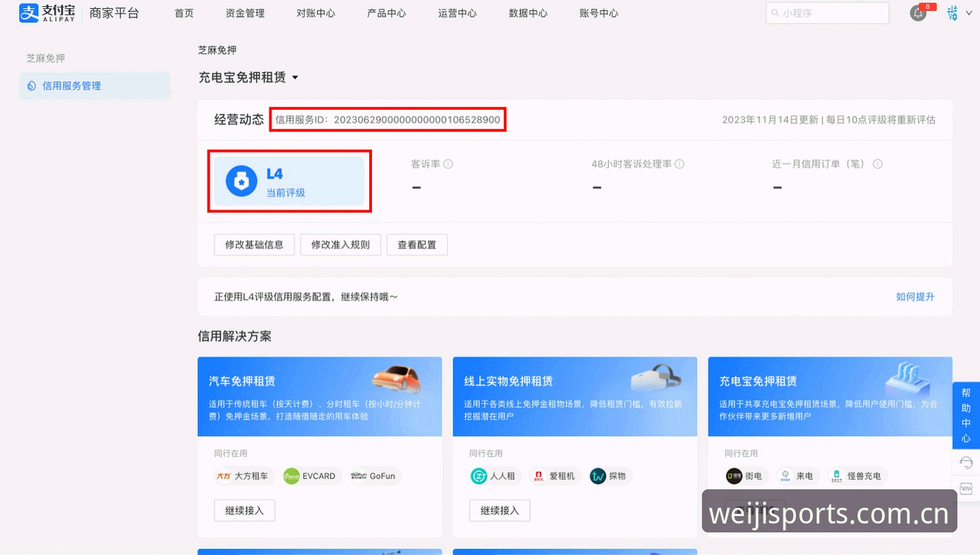Screen dimensions: 980x555
Task: Click the 来电 logo icon
Action: pos(784,476)
